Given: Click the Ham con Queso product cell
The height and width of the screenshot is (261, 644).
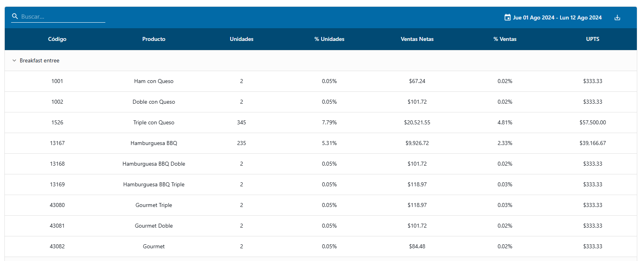Looking at the screenshot, I should point(154,81).
